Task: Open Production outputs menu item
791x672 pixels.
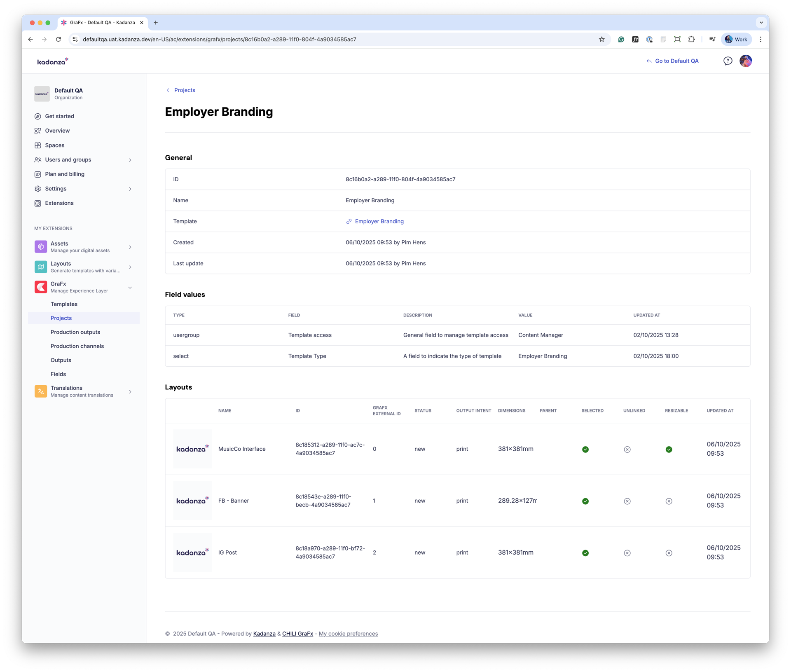Action: coord(75,332)
